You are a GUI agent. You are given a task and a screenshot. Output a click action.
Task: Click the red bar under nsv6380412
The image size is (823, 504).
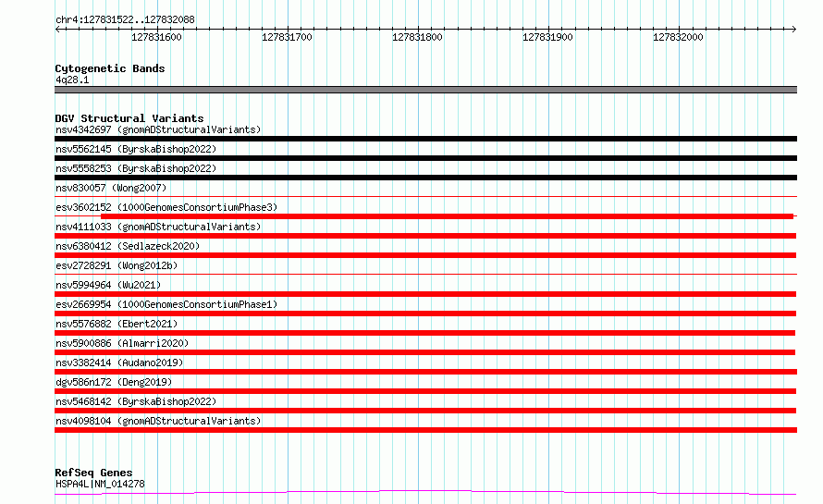(425, 255)
